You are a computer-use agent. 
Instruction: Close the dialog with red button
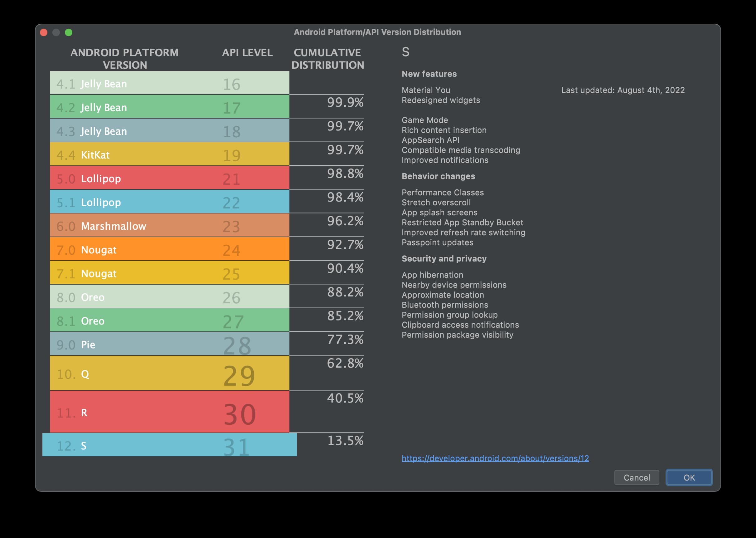click(44, 32)
